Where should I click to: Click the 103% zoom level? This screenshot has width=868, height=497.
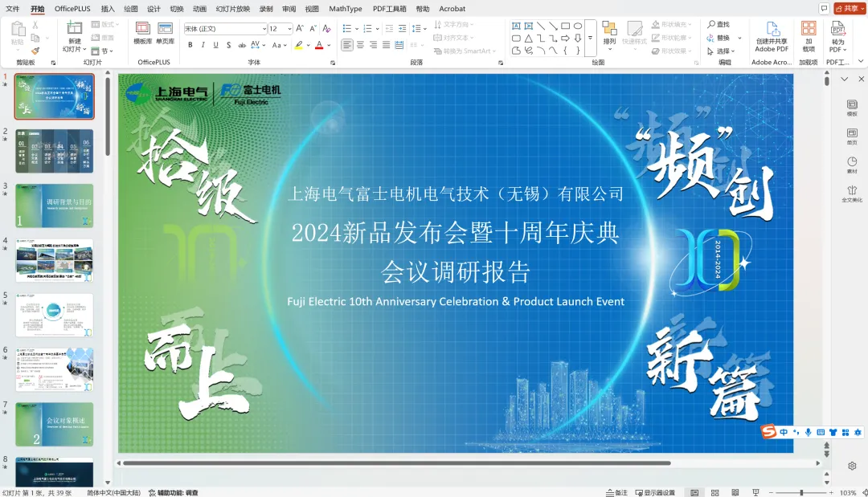pos(848,492)
